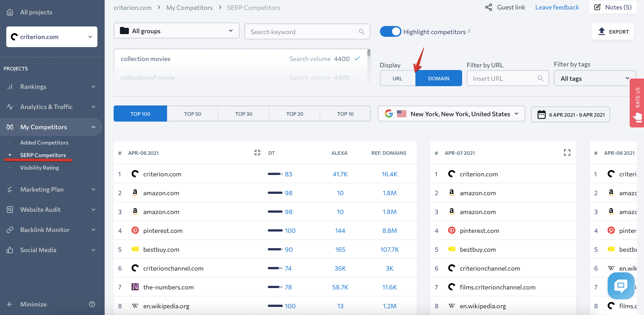Viewport: 644px width, 315px height.
Task: Click the bestbuy.com favicon in APR-06 table
Action: coord(135,249)
